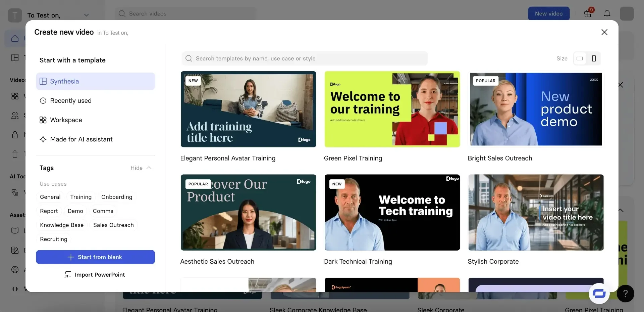Click Import PowerPoint
This screenshot has height=312, width=644.
tap(95, 275)
